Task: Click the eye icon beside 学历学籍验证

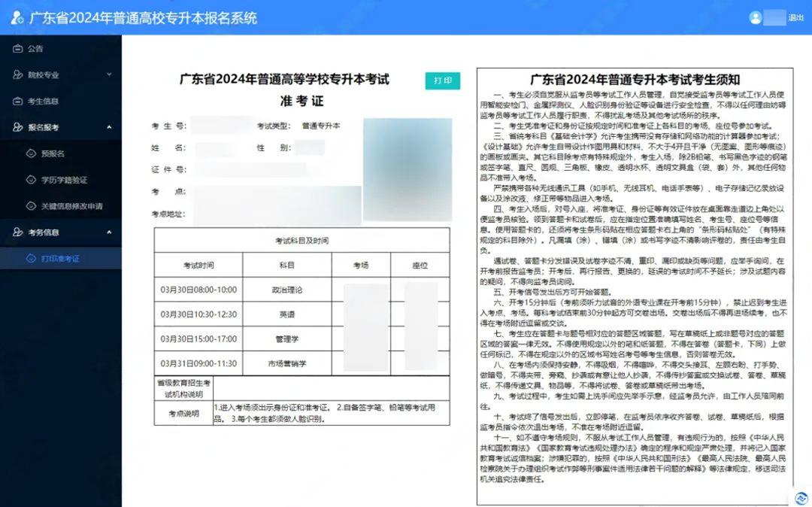Action: click(x=31, y=180)
